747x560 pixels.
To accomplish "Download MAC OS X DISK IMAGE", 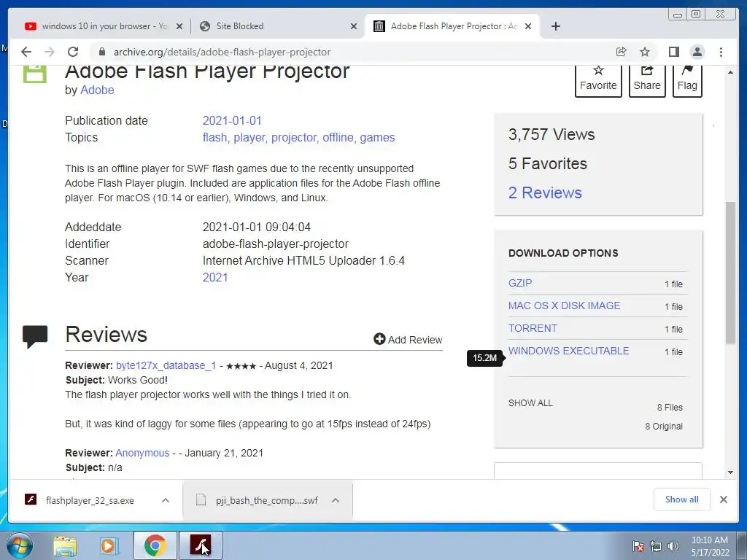I will [565, 306].
